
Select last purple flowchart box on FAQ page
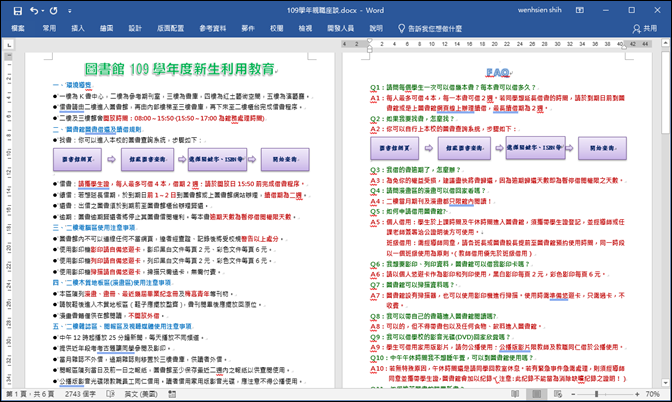[602, 148]
